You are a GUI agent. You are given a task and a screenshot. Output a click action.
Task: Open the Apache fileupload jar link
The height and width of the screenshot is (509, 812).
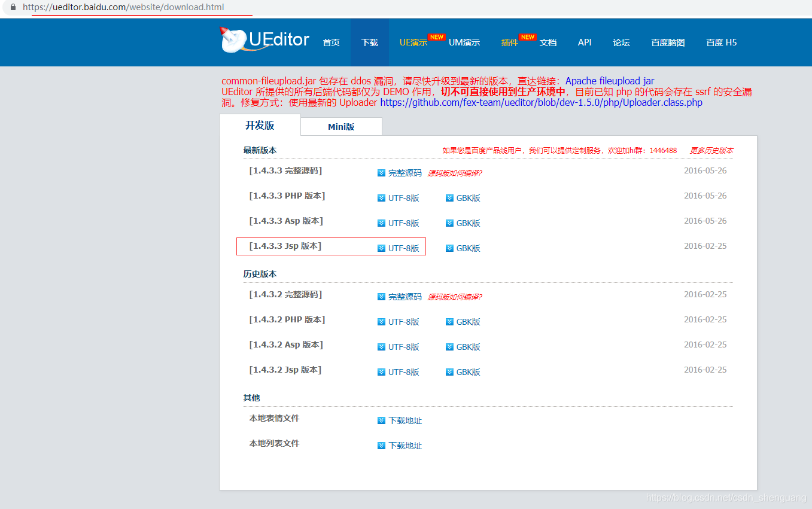pos(610,81)
